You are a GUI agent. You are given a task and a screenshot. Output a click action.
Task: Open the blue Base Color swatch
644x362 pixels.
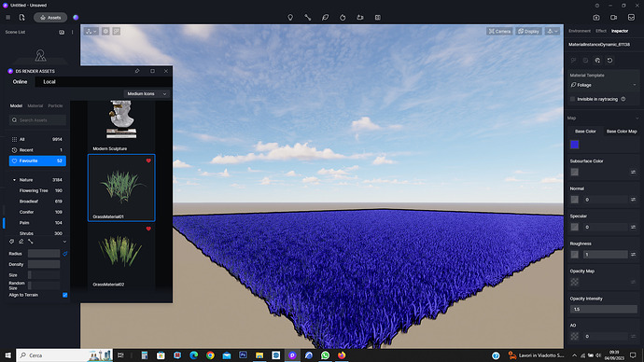(x=575, y=145)
